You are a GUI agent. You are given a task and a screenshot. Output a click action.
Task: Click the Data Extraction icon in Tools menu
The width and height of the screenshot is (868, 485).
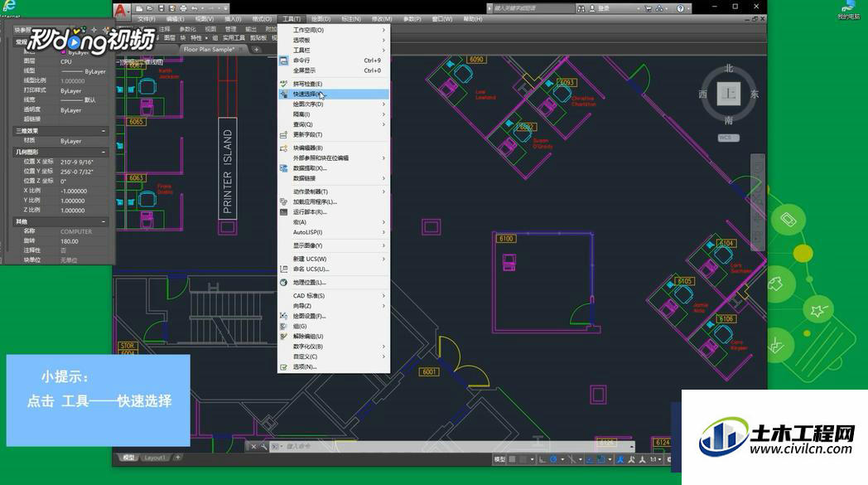point(284,168)
